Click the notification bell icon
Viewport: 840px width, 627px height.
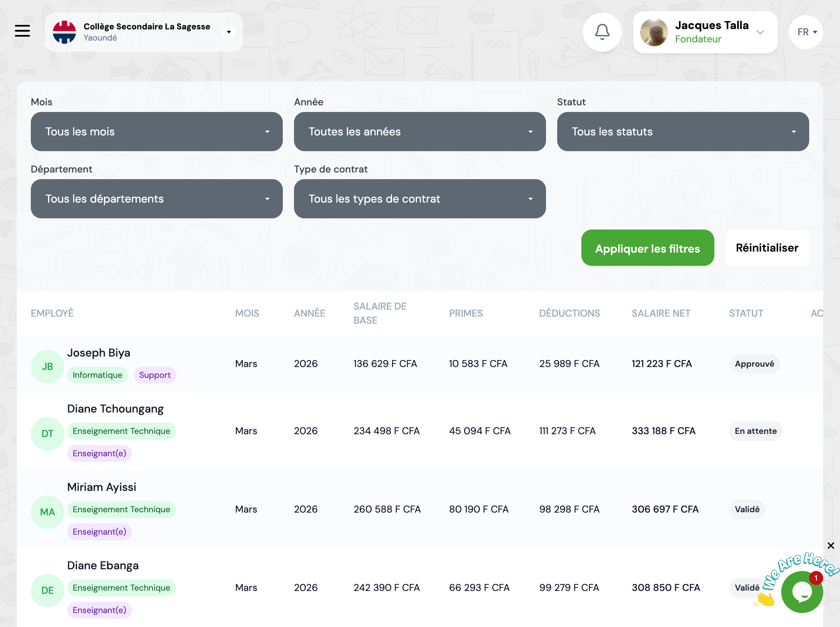[x=602, y=32]
